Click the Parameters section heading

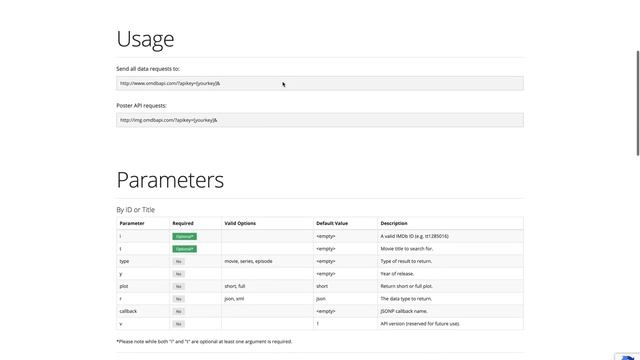[x=170, y=180]
